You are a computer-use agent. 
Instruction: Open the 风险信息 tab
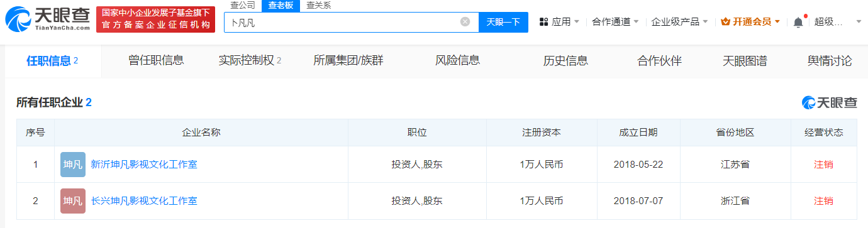(x=458, y=61)
